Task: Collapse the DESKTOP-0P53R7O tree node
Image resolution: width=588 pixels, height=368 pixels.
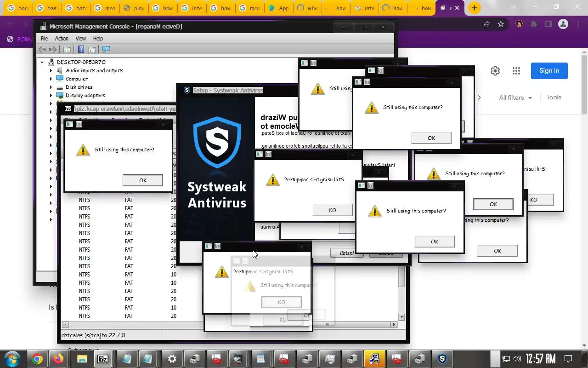Action: pos(42,62)
